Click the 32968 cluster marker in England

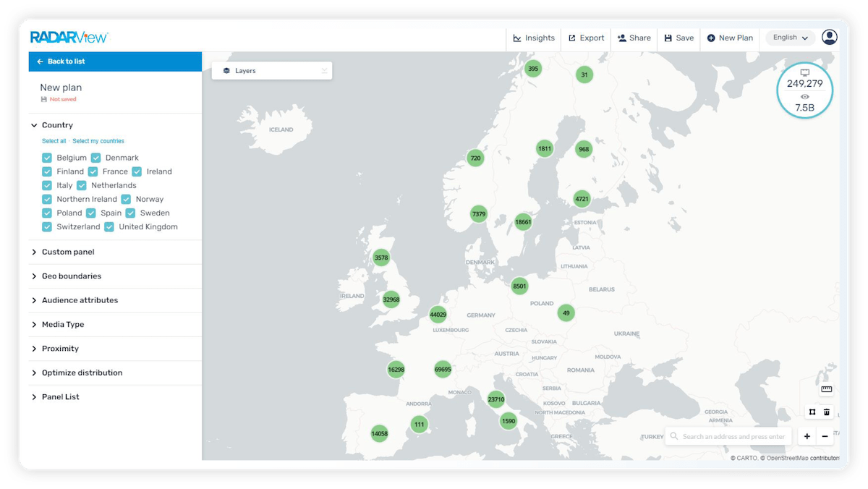click(x=391, y=299)
